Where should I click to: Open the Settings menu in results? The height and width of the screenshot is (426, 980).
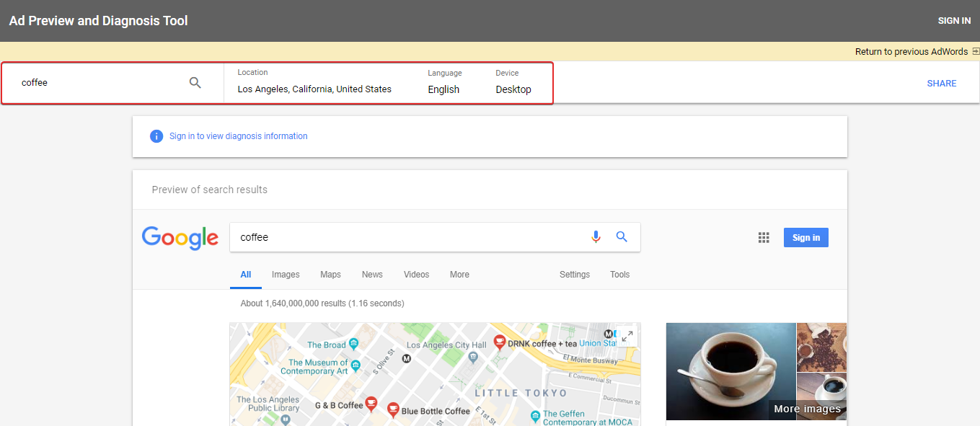tap(575, 275)
